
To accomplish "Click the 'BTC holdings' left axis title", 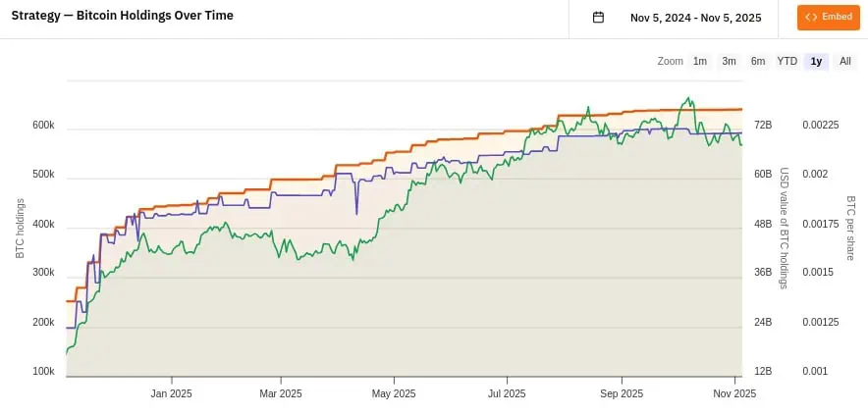I will pos(20,229).
